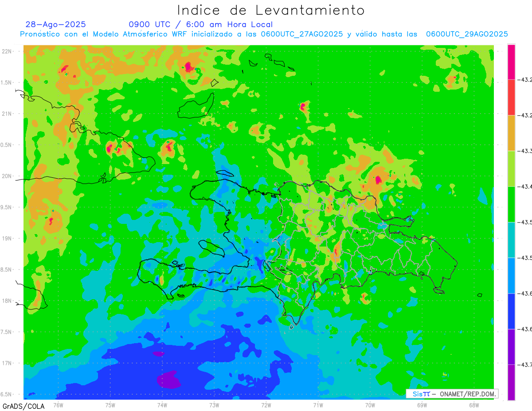The image size is (532, 411).
Task: Click the '18N' latitude label
Action: tap(6, 301)
